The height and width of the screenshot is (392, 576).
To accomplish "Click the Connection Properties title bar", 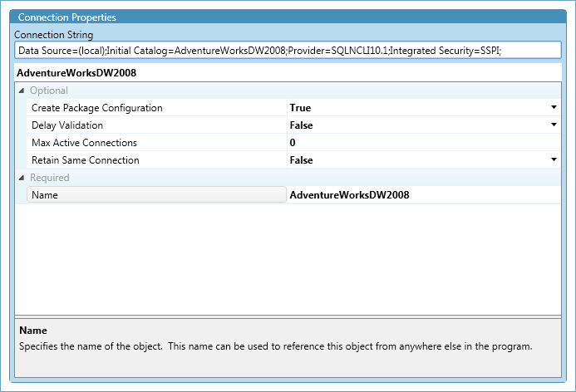I will (x=288, y=17).
